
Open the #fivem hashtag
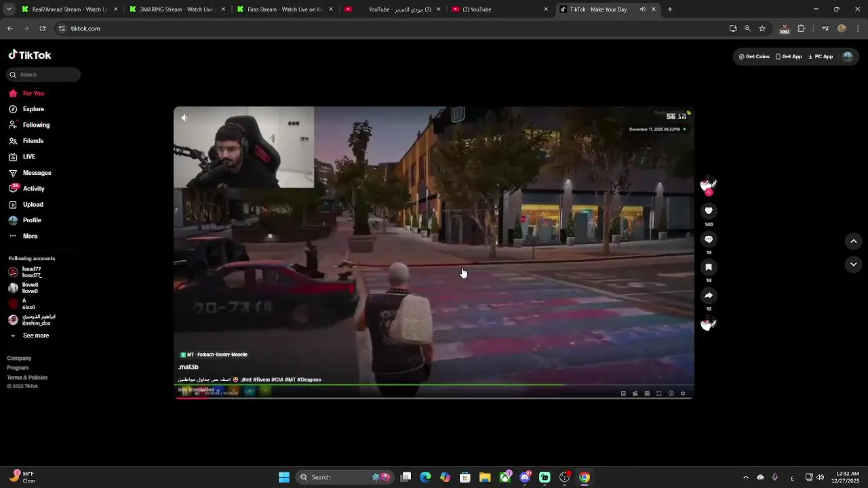pos(262,380)
